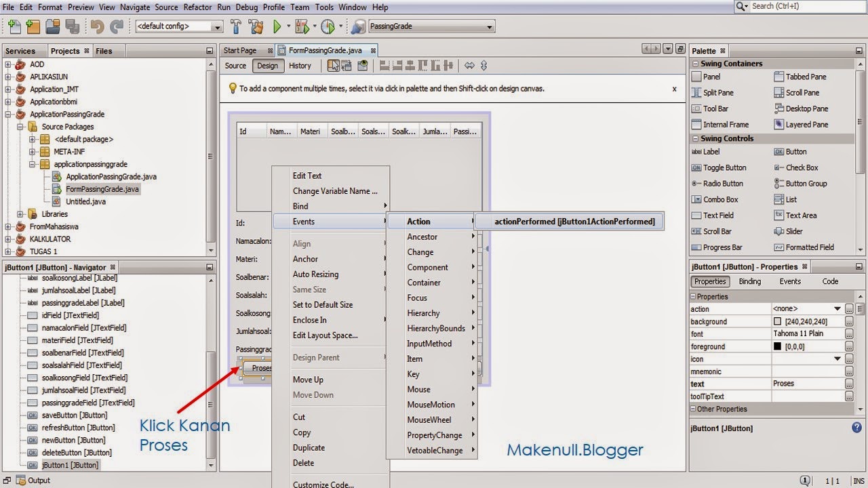Switch to the History view button
Image resolution: width=868 pixels, height=488 pixels.
pyautogui.click(x=300, y=66)
